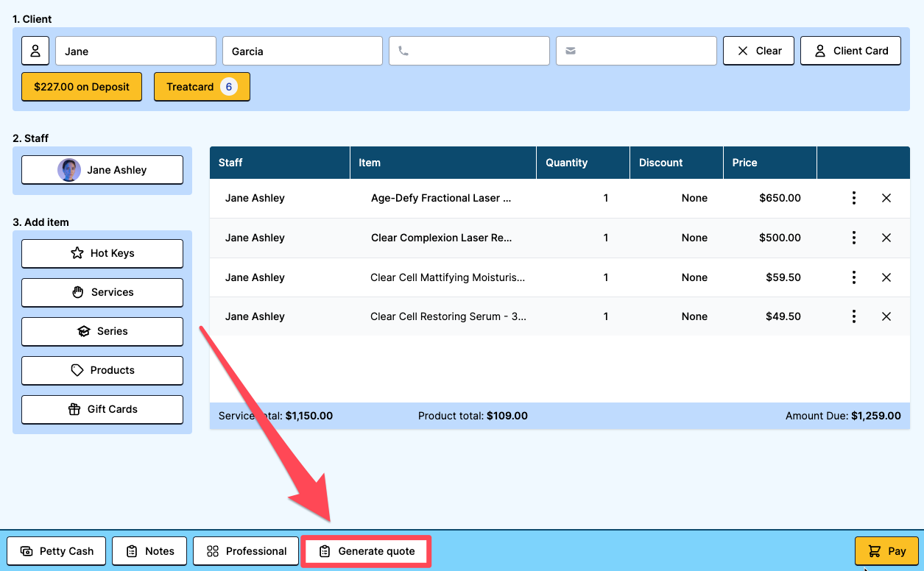Open the Treatcard button
This screenshot has width=924, height=571.
click(x=202, y=87)
